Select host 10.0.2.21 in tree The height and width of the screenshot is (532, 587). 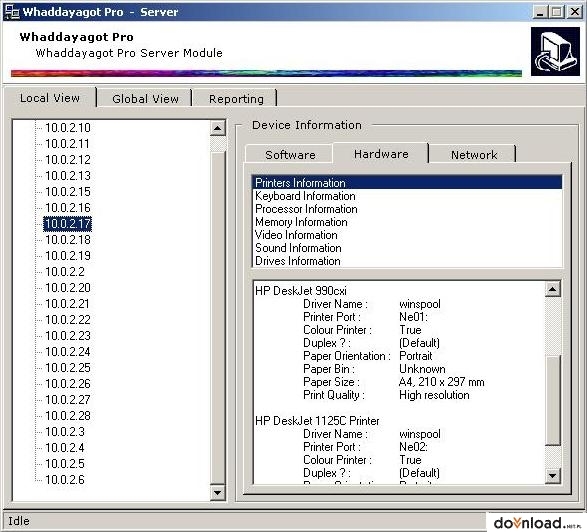67,304
